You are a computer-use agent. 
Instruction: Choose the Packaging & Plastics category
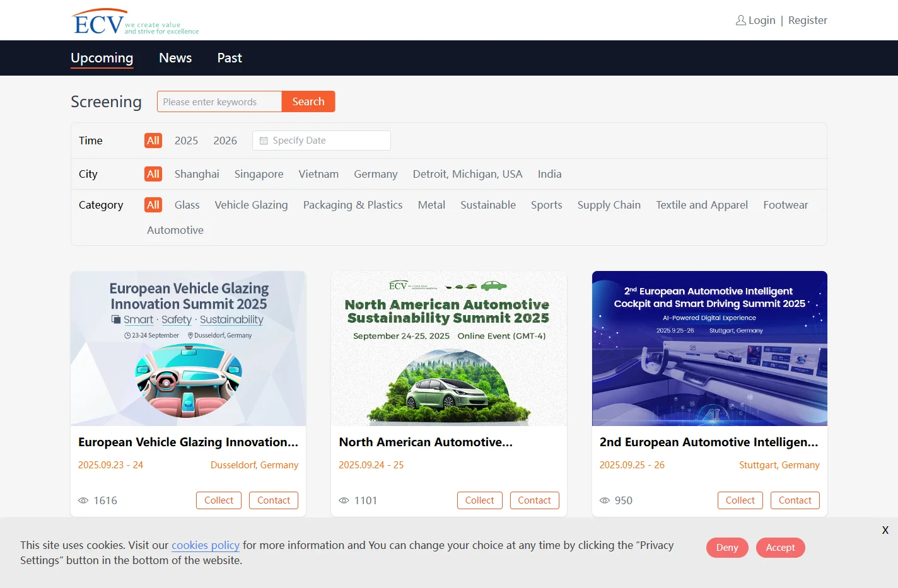pyautogui.click(x=353, y=205)
